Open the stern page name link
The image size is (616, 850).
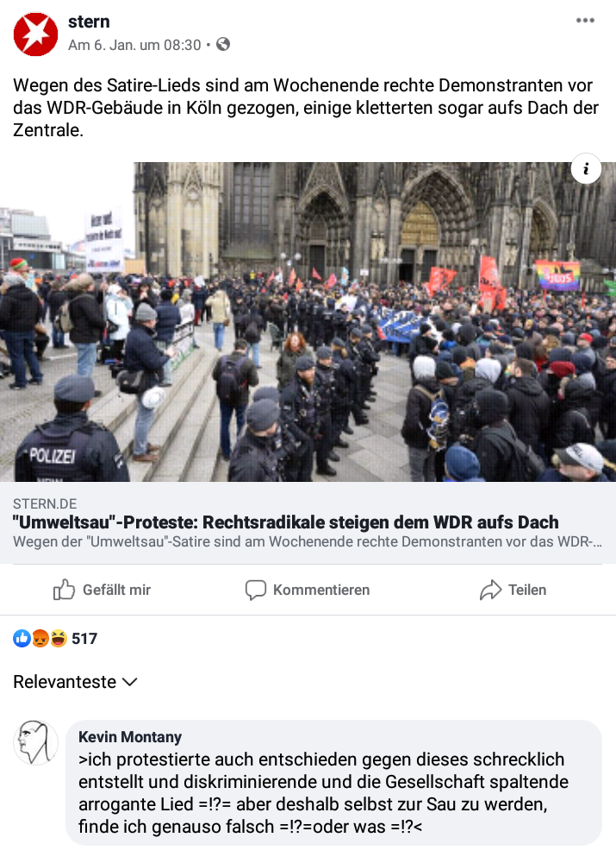(89, 22)
